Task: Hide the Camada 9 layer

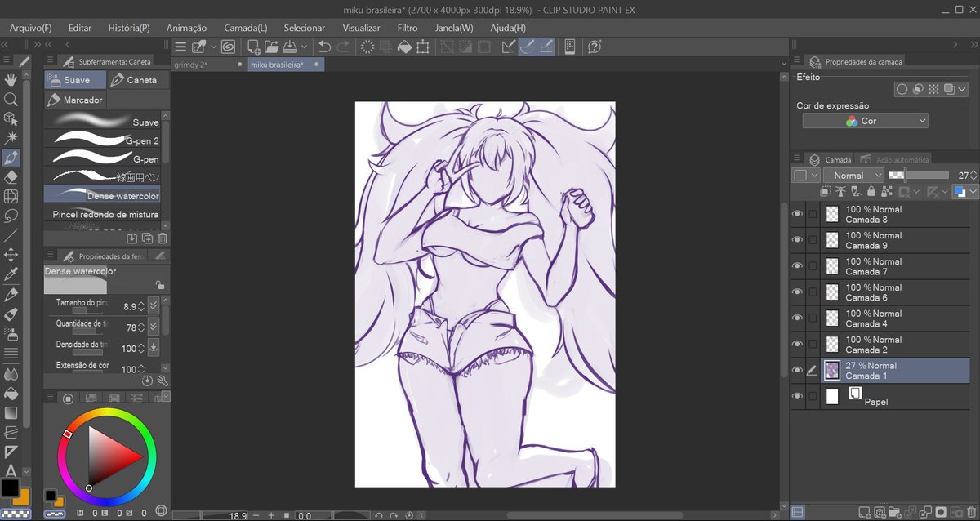Action: coord(798,240)
